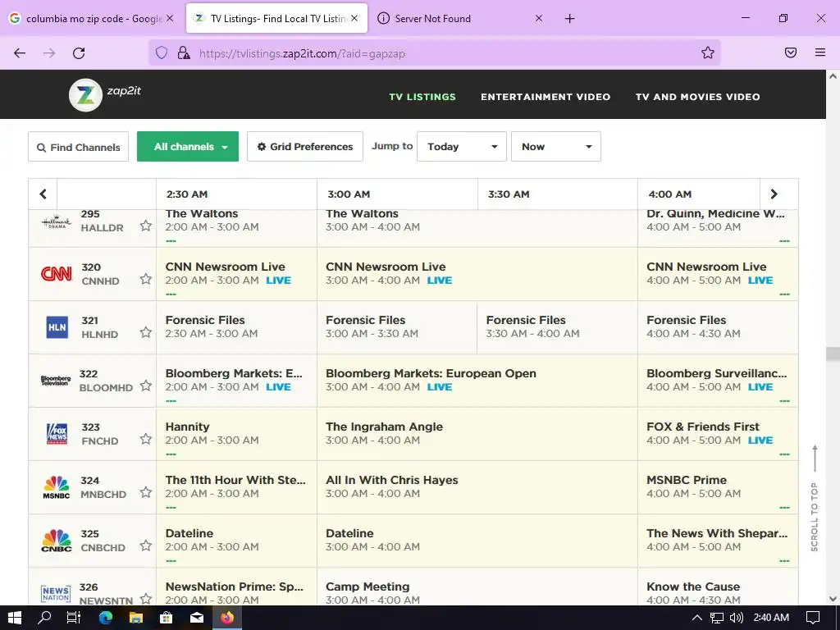The height and width of the screenshot is (630, 840).
Task: Open FOX & Friends First listing
Action: click(718, 434)
